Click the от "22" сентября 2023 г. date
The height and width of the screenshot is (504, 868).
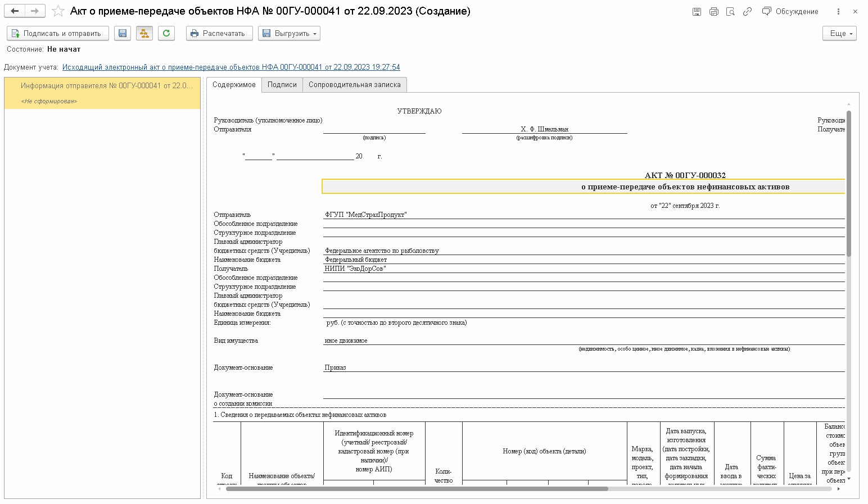tap(685, 206)
